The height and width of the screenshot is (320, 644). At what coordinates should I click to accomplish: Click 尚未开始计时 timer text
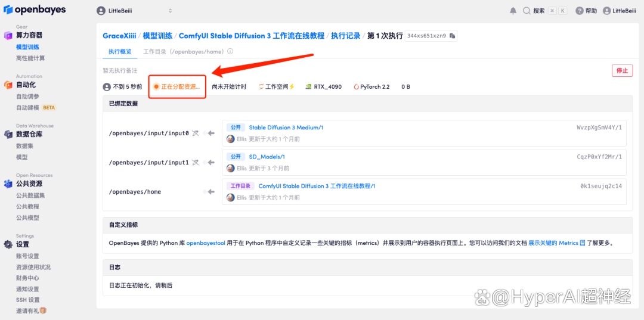pos(229,87)
